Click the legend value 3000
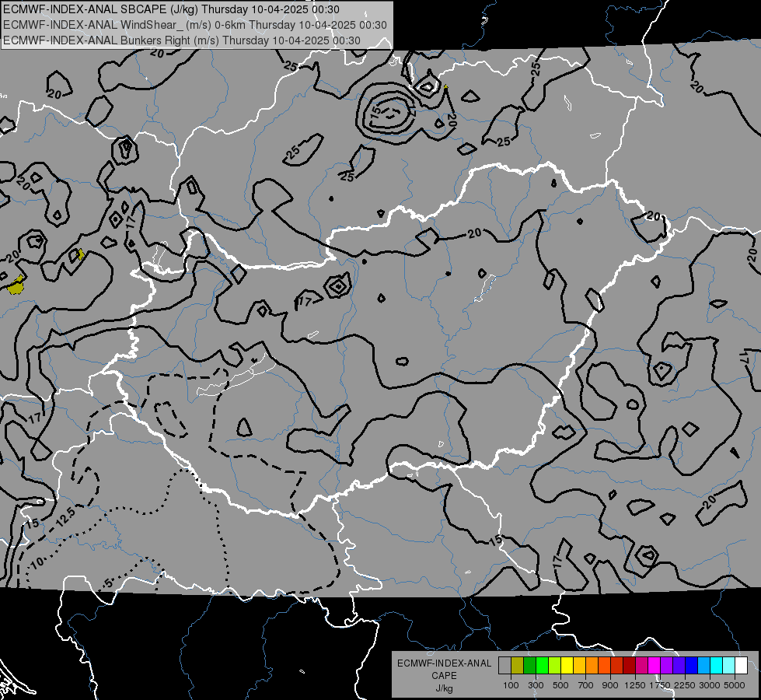This screenshot has height=700, width=761. 710,685
